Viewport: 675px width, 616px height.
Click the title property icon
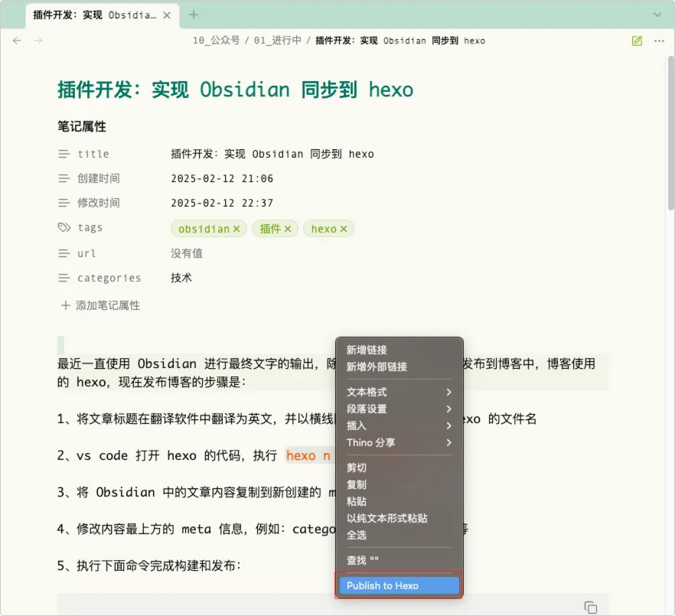tap(64, 154)
